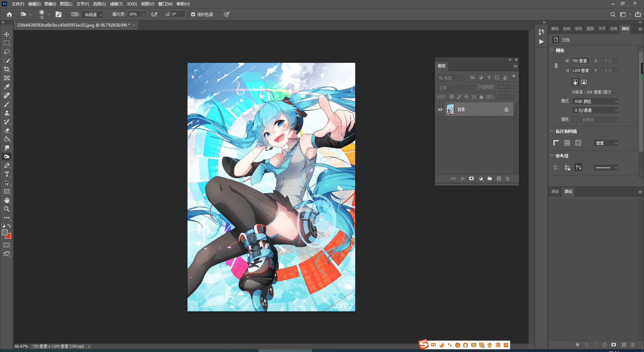Select the Brush tool
Screen dimensions: 644x352
click(7, 104)
